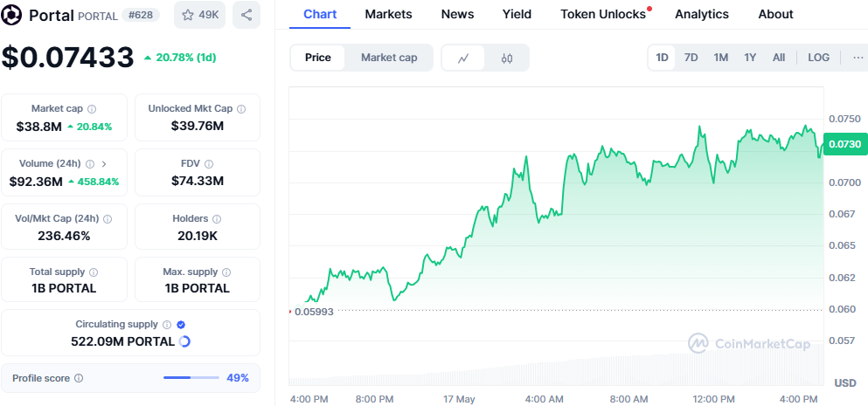Click the Portal token logo icon

pyautogui.click(x=12, y=15)
